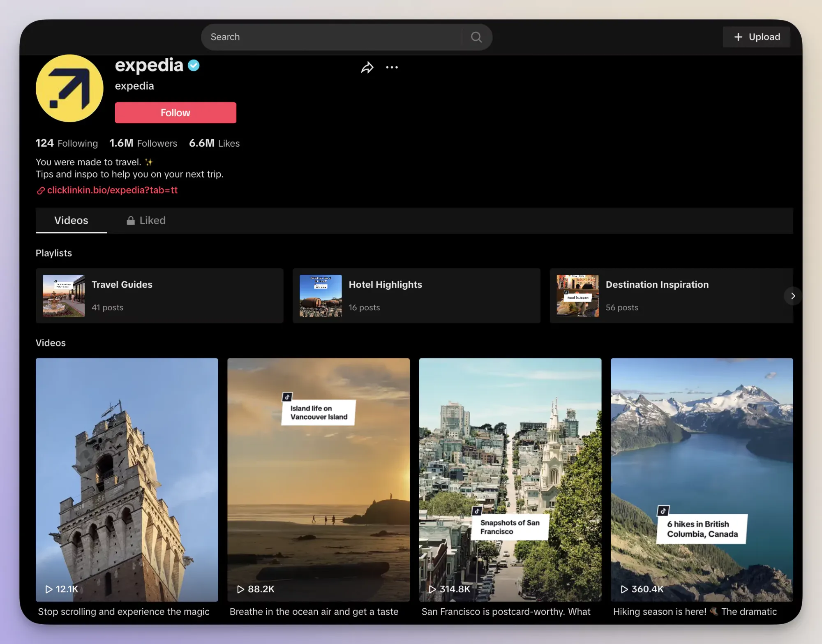Click the verified badge next to expedia
822x644 pixels.
pyautogui.click(x=194, y=65)
